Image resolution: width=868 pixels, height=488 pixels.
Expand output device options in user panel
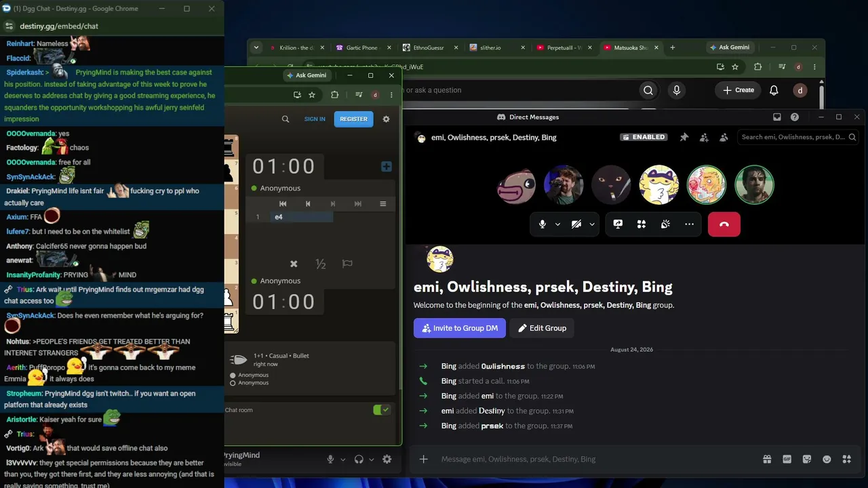tap(371, 460)
